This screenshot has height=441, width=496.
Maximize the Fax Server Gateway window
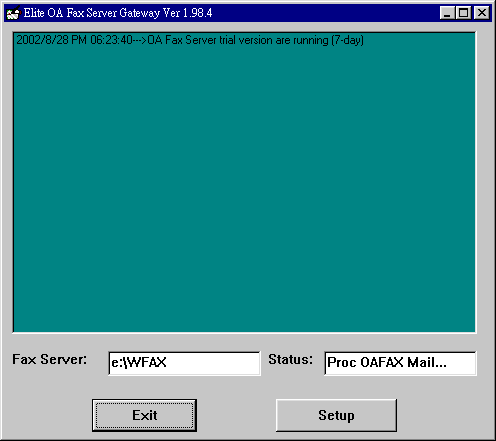pyautogui.click(x=464, y=13)
